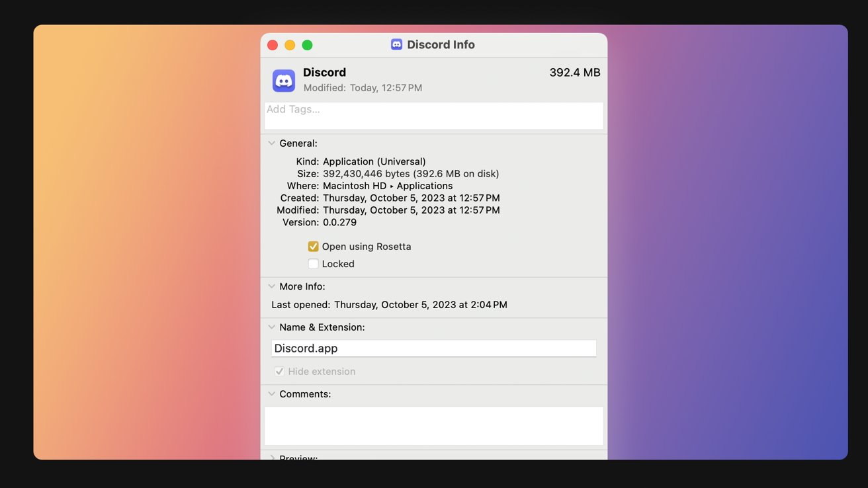Zoom the window with the green button
The width and height of the screenshot is (868, 488).
tap(307, 45)
